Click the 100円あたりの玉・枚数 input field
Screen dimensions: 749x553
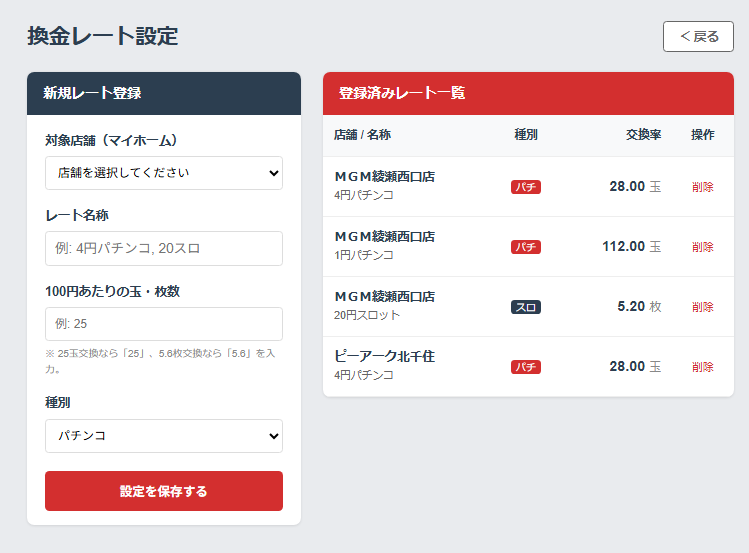click(x=164, y=324)
